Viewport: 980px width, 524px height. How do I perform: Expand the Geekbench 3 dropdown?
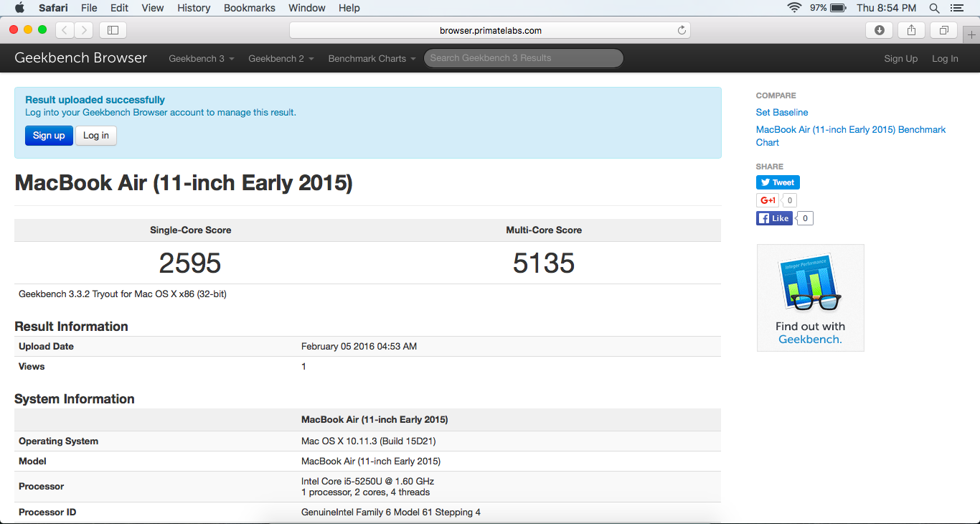tap(202, 59)
